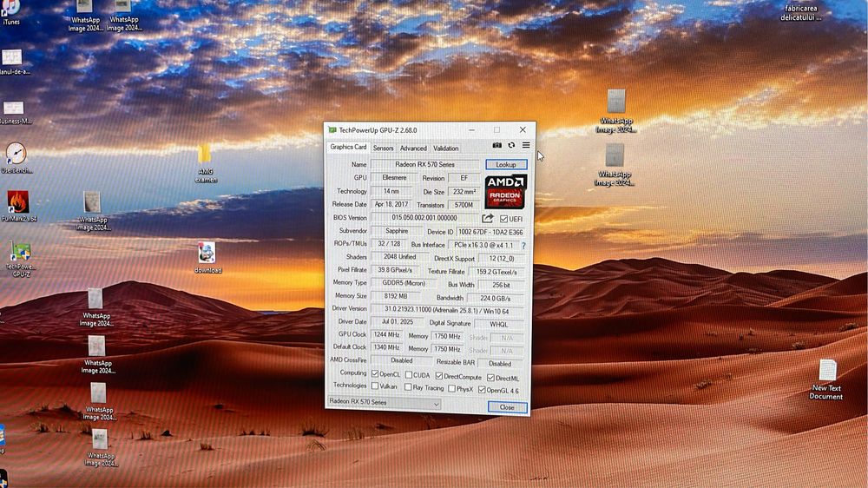This screenshot has width=868, height=488.
Task: Click the Driver Date "Jul 01, 2025"
Action: point(398,322)
